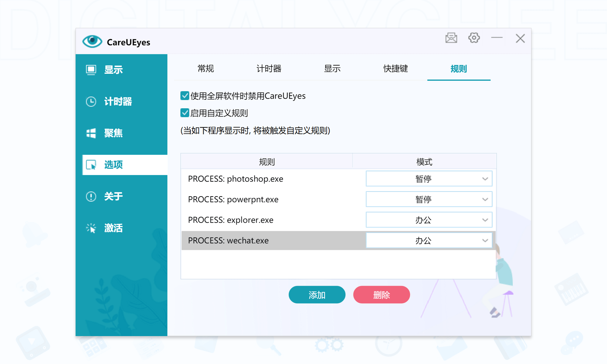
Task: Uncheck 使用全屏软件时禁用CareUEyes checkbox
Action: point(185,96)
